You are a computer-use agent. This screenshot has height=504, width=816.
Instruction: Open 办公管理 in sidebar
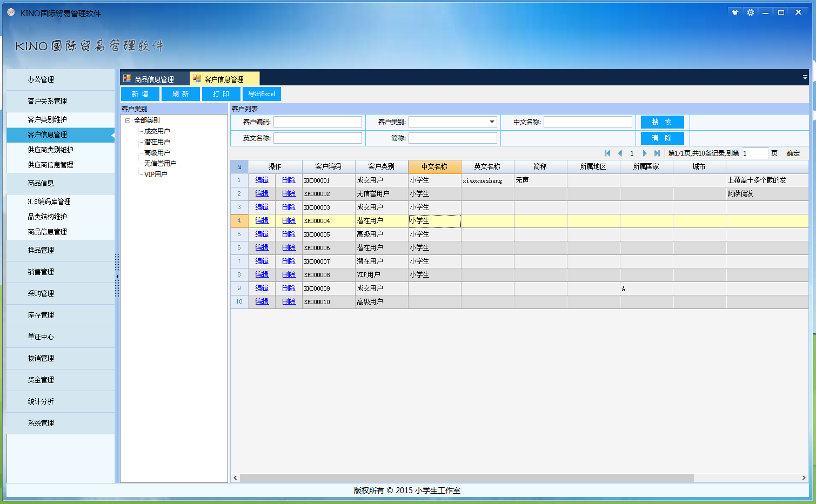point(61,79)
